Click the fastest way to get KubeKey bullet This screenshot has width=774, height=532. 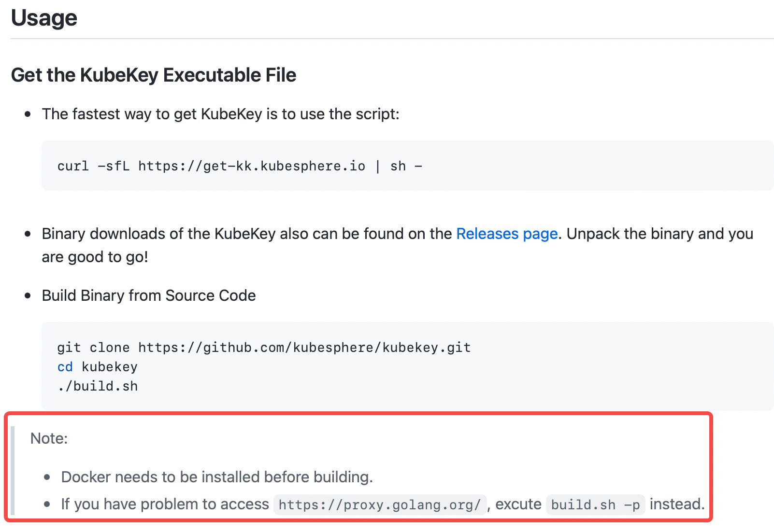[x=220, y=114]
